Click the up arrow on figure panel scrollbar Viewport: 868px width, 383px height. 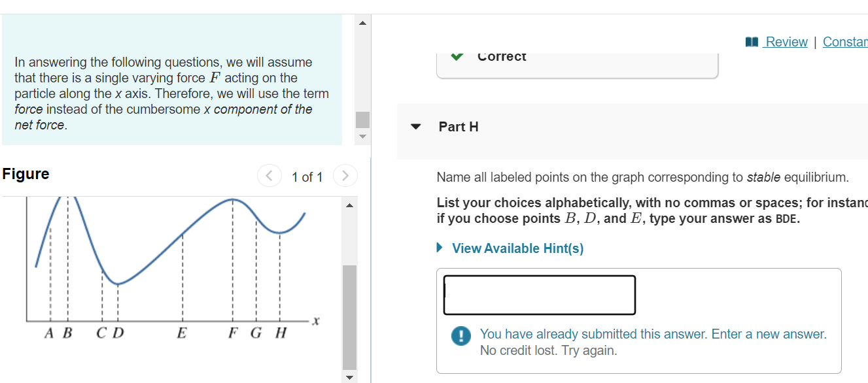350,205
